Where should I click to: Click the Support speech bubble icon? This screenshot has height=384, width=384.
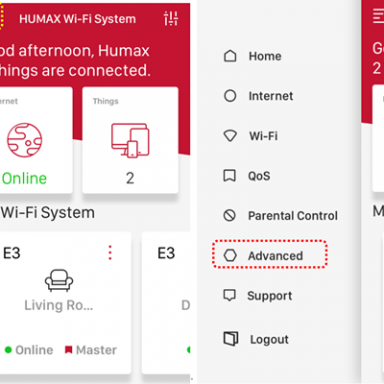pyautogui.click(x=229, y=295)
